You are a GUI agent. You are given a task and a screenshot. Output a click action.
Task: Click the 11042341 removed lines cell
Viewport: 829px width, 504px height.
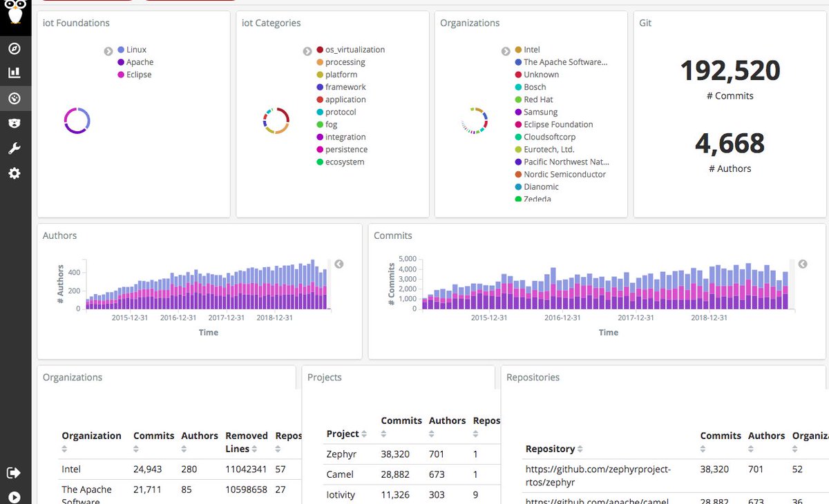pyautogui.click(x=246, y=469)
